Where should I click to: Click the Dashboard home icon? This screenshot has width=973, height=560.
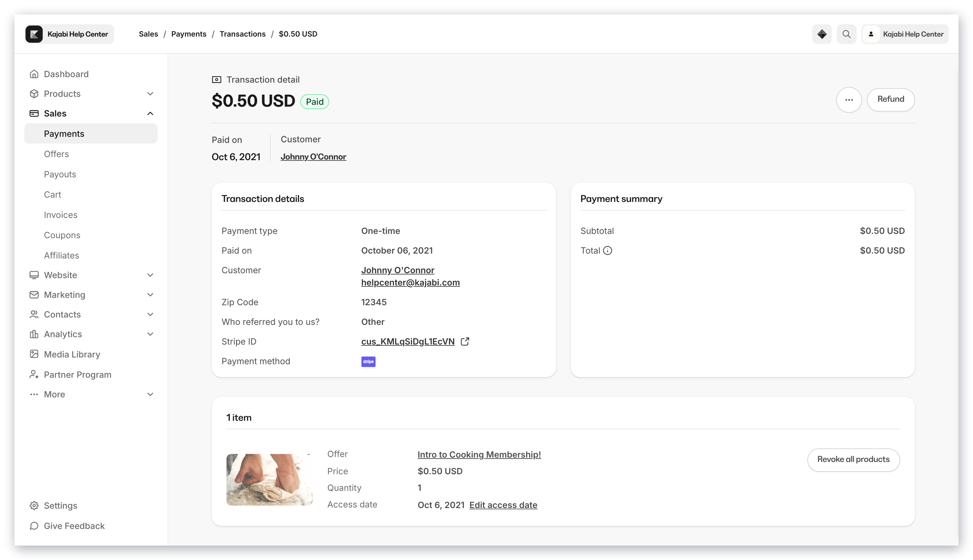pyautogui.click(x=34, y=74)
